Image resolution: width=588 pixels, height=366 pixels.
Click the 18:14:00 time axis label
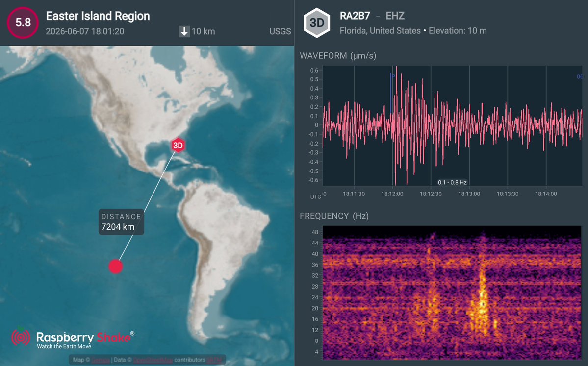(x=546, y=194)
